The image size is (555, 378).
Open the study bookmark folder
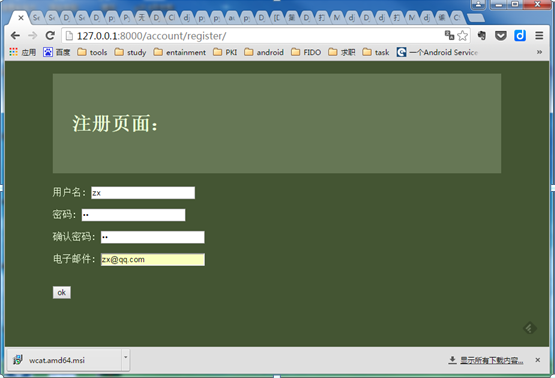tap(131, 52)
